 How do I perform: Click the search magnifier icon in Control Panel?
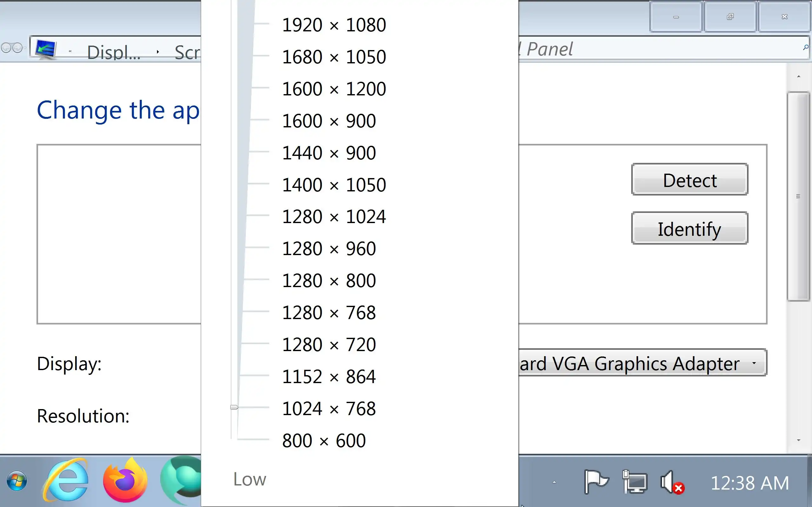(x=805, y=48)
